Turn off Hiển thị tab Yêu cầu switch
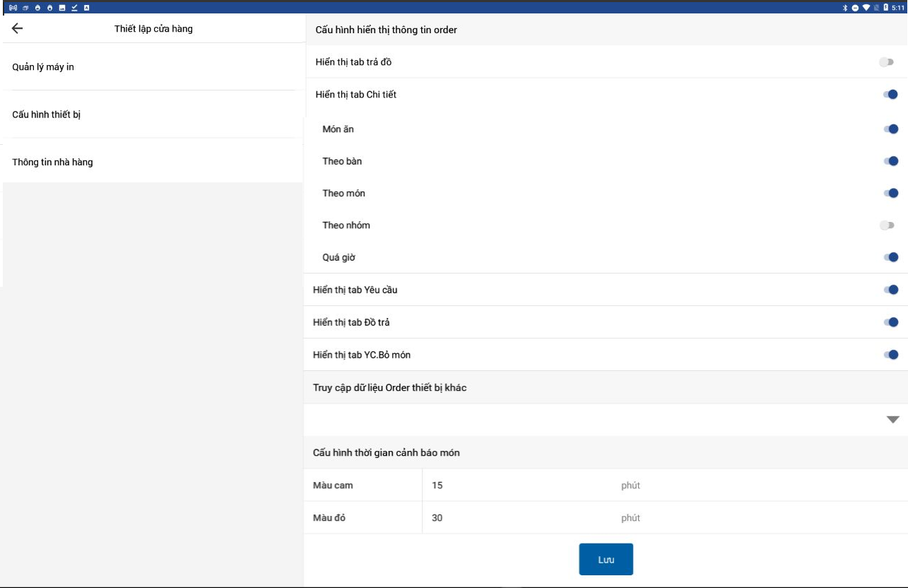908x588 pixels. (x=890, y=290)
